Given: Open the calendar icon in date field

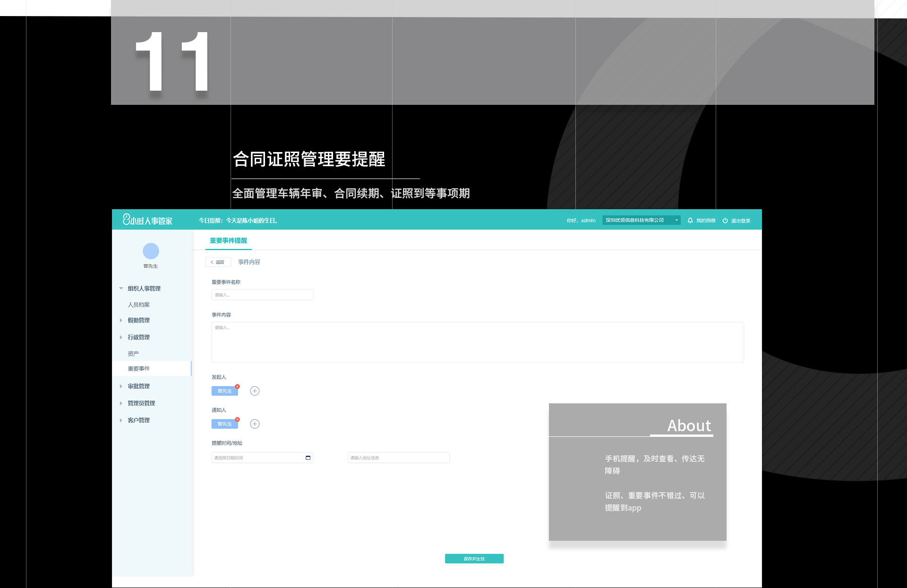Looking at the screenshot, I should (x=308, y=458).
